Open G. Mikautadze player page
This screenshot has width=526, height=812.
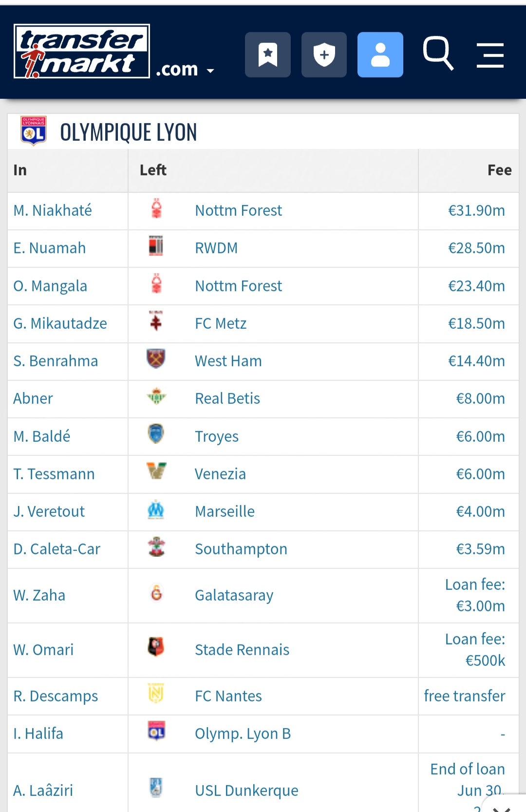(x=60, y=323)
